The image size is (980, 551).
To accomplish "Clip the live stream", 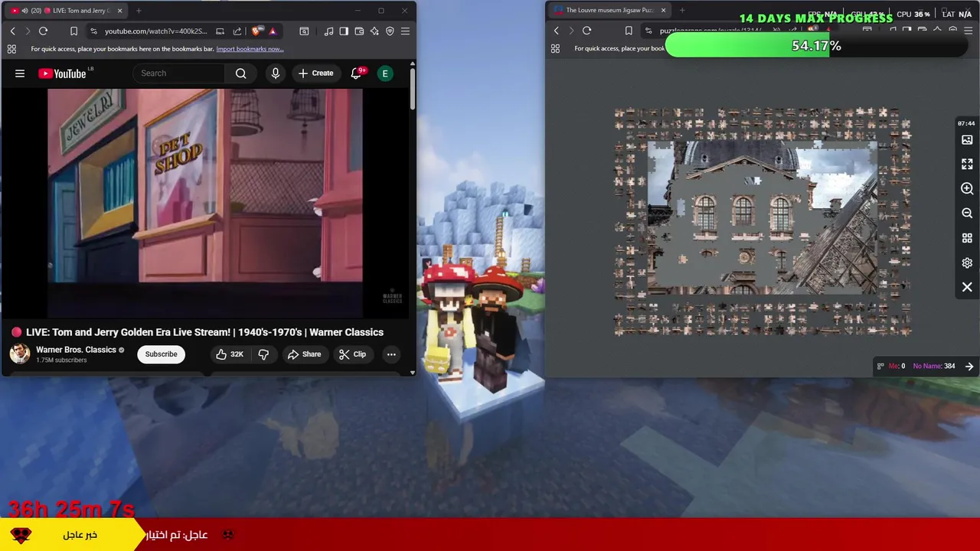I will coord(353,354).
